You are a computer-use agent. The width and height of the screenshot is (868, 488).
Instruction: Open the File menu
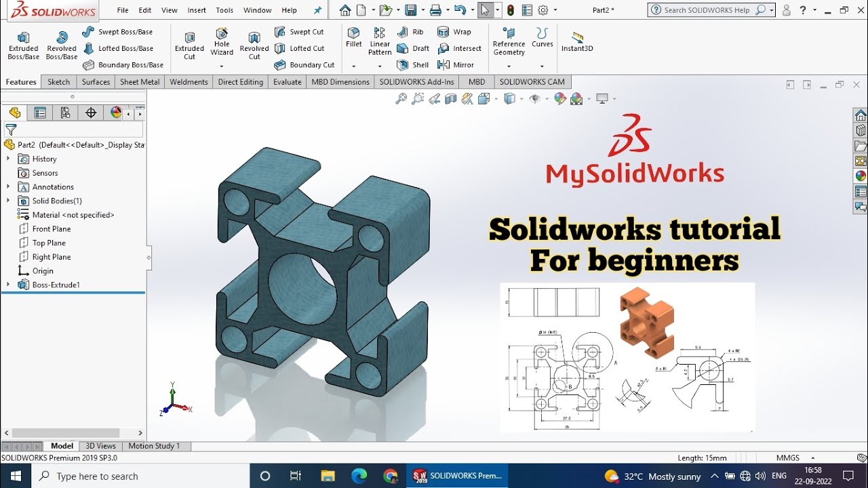123,10
